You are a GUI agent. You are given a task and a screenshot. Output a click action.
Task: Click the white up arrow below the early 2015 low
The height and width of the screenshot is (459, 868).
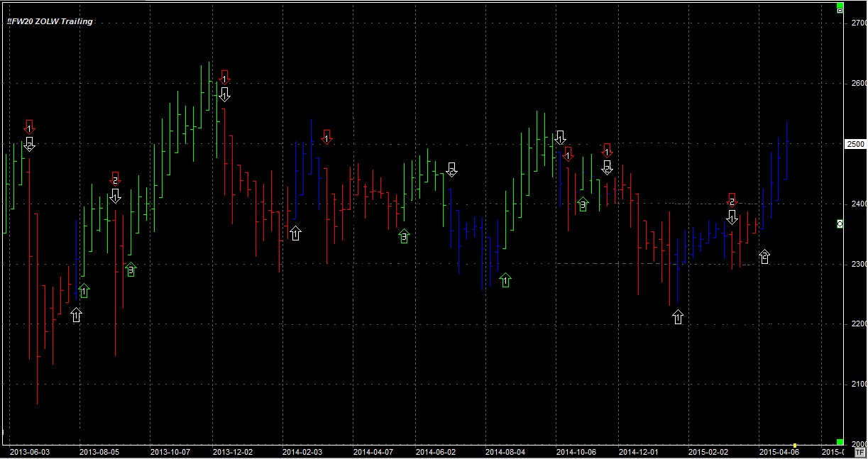(x=678, y=317)
